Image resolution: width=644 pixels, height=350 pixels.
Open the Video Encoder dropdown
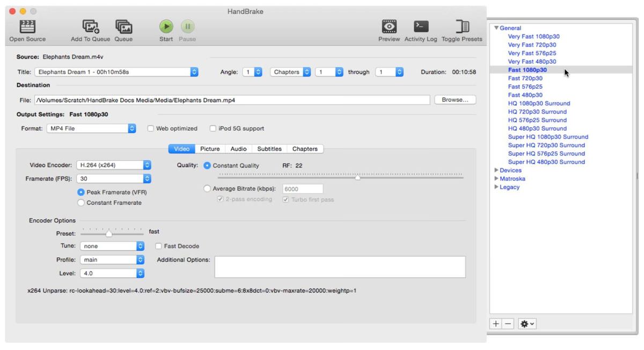point(114,165)
